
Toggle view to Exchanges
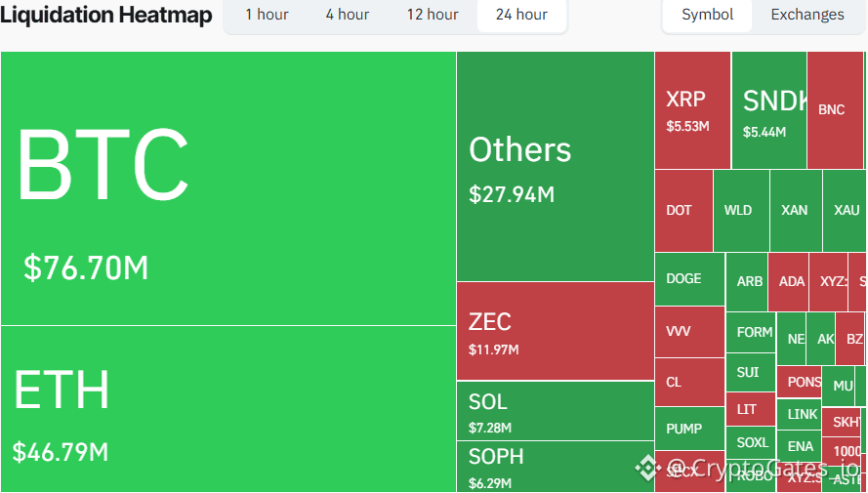tap(807, 15)
